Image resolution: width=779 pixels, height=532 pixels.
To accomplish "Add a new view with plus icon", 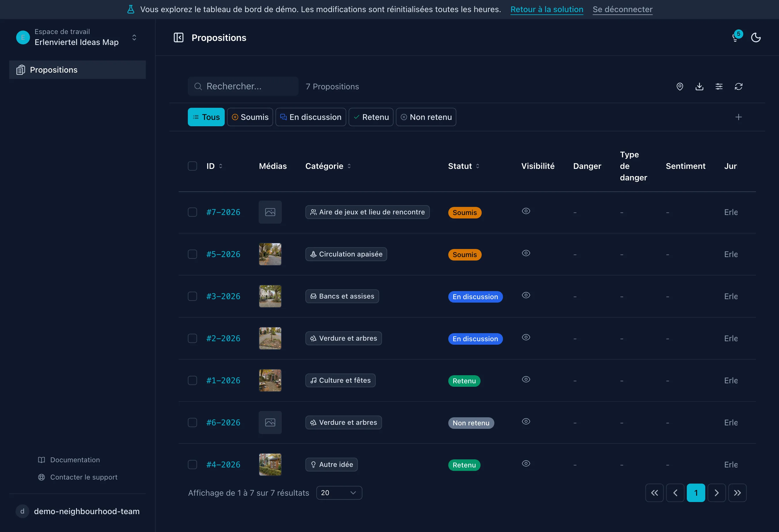I will click(738, 117).
